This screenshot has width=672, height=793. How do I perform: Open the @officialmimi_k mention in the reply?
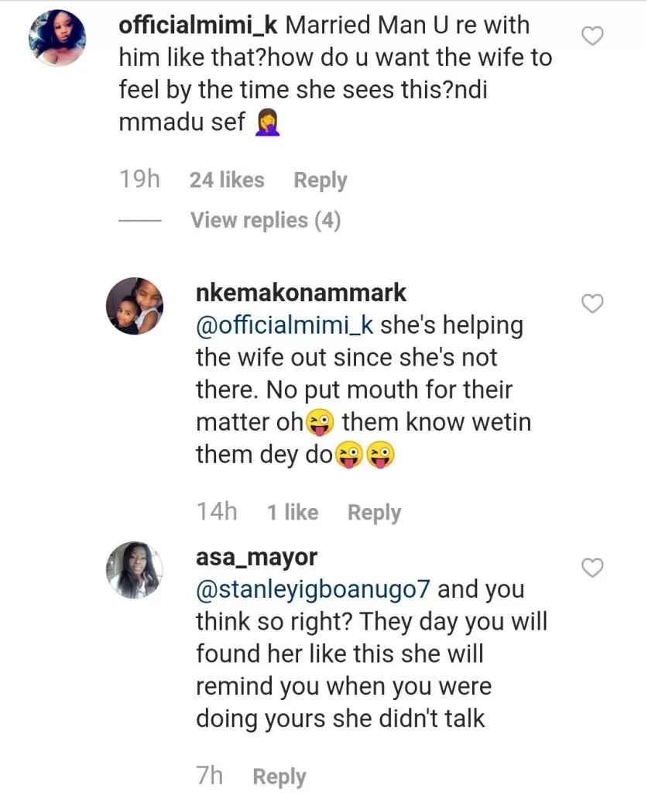click(284, 325)
